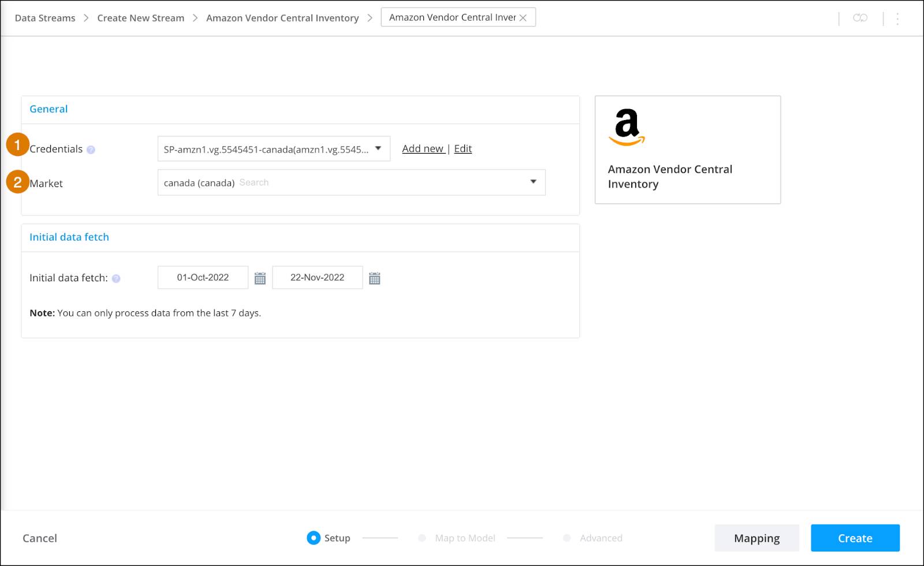Click the link icon in the top toolbar
Screen dimensions: 924x566
point(860,18)
